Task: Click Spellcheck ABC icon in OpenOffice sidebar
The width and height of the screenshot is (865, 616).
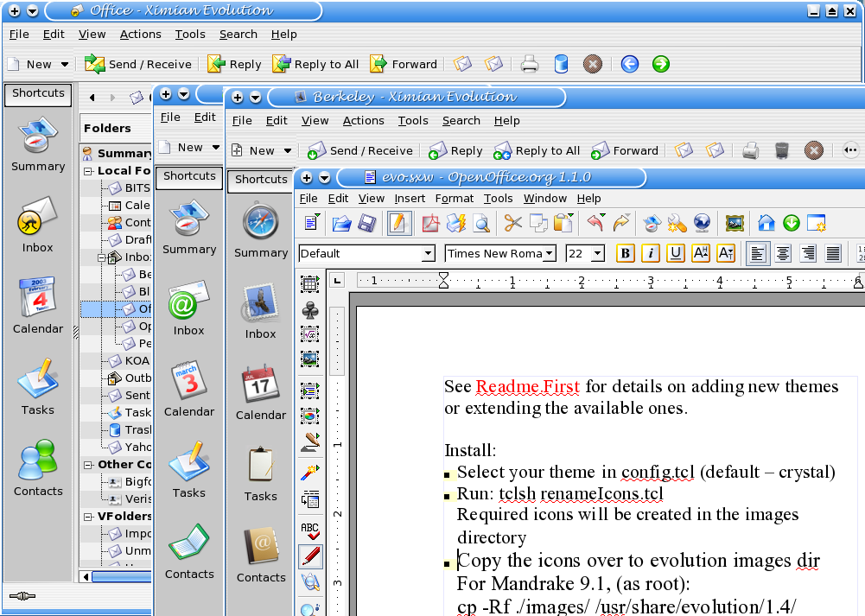Action: tap(310, 530)
